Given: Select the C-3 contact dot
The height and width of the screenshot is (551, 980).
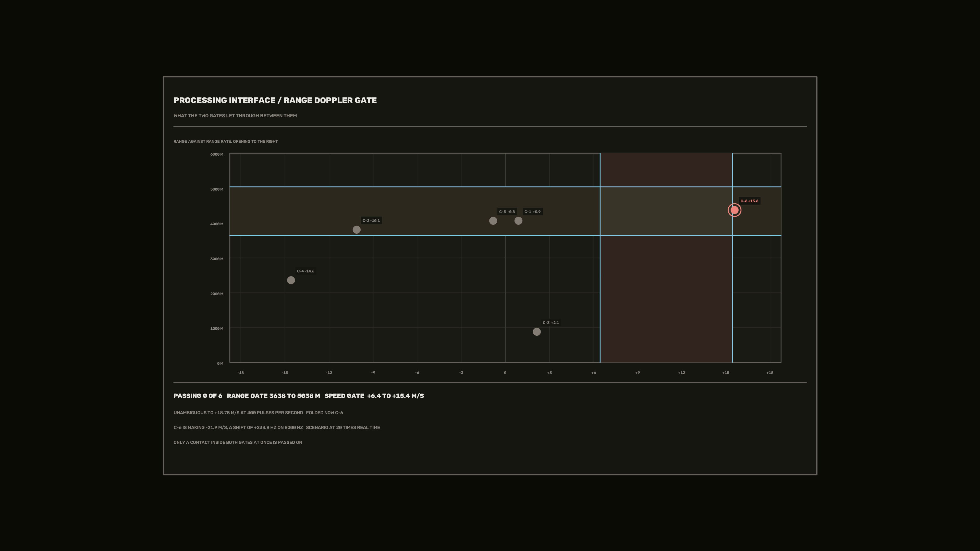Looking at the screenshot, I should pyautogui.click(x=537, y=332).
